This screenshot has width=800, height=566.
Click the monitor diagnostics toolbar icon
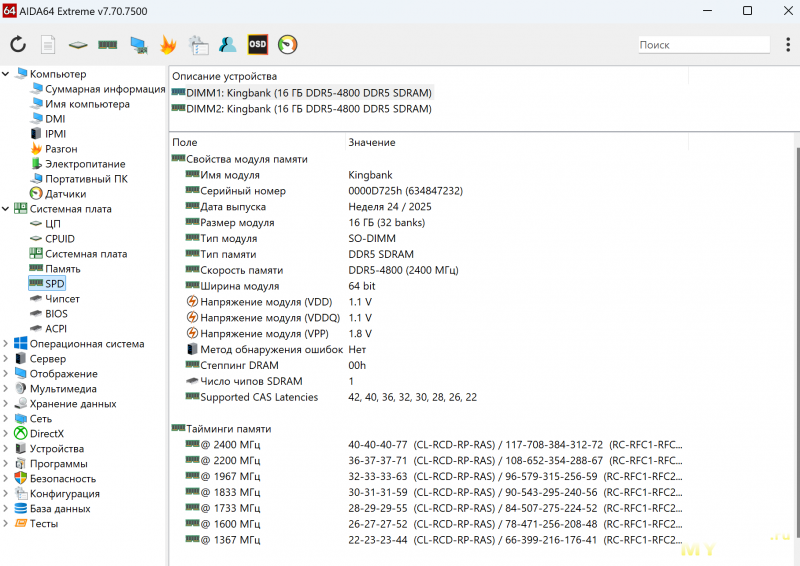138,45
